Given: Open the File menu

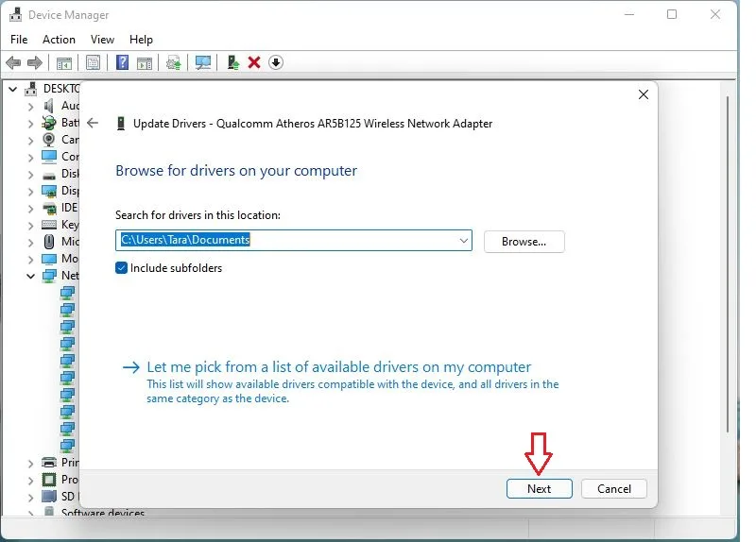Looking at the screenshot, I should 19,40.
